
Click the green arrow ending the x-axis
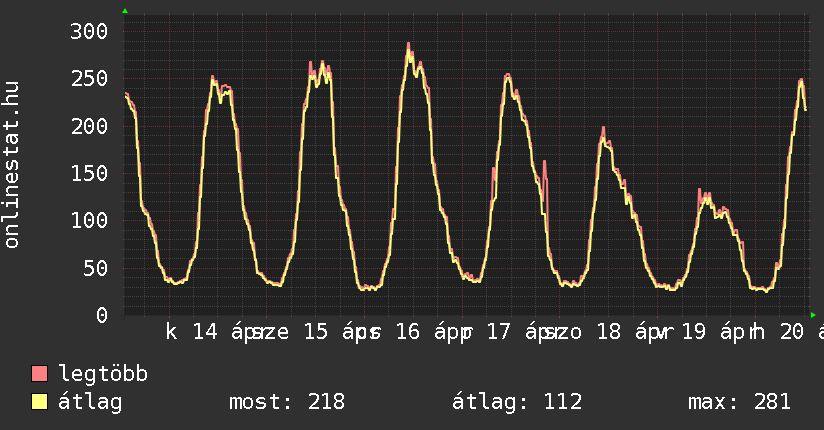pyautogui.click(x=812, y=314)
